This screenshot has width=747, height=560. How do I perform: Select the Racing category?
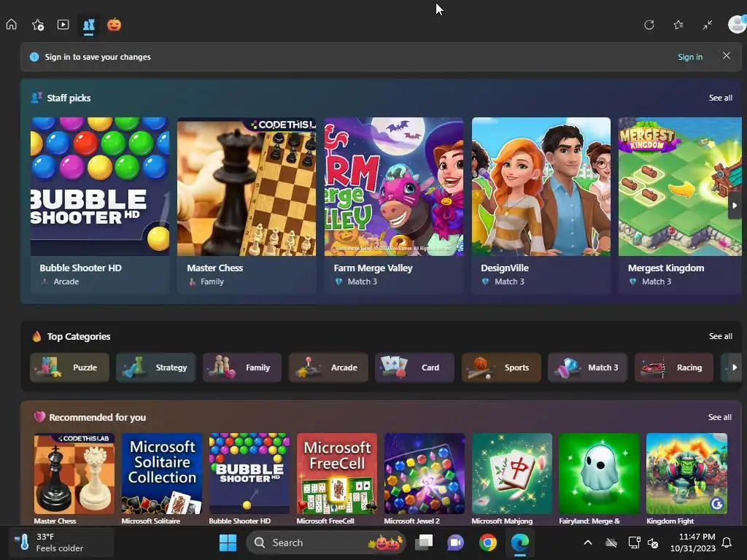[673, 367]
